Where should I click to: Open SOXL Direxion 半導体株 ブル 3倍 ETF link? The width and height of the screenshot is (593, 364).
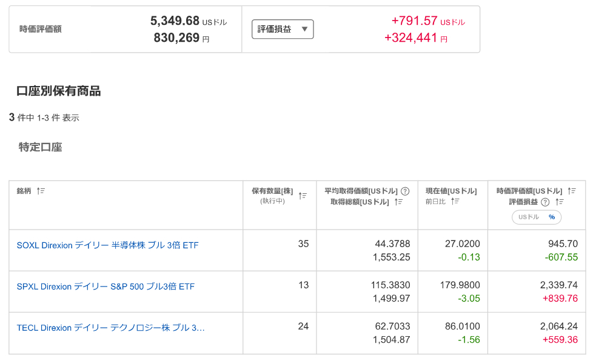click(107, 245)
